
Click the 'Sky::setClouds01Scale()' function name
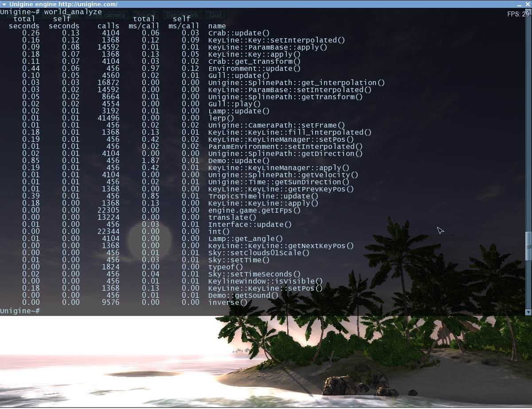(259, 253)
